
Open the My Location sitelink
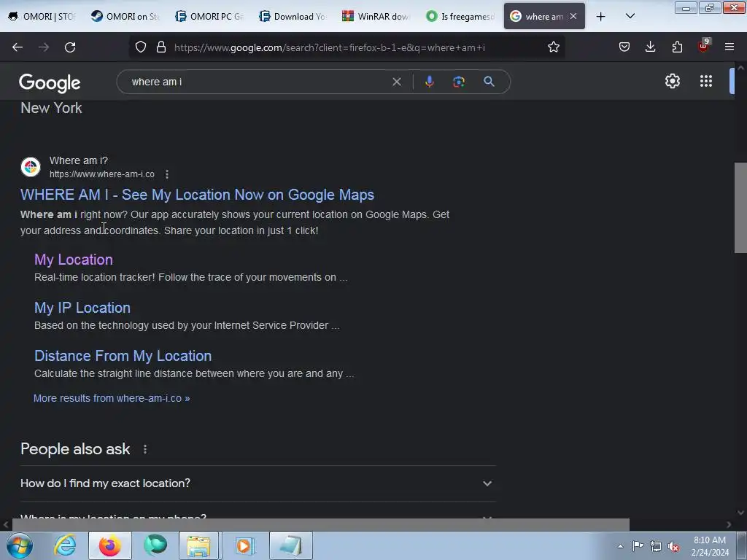point(74,260)
